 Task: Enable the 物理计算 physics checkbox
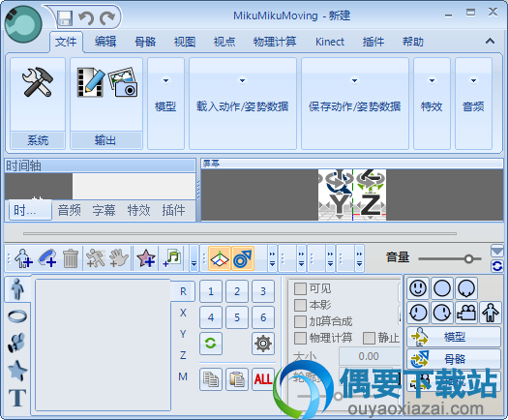pyautogui.click(x=300, y=338)
